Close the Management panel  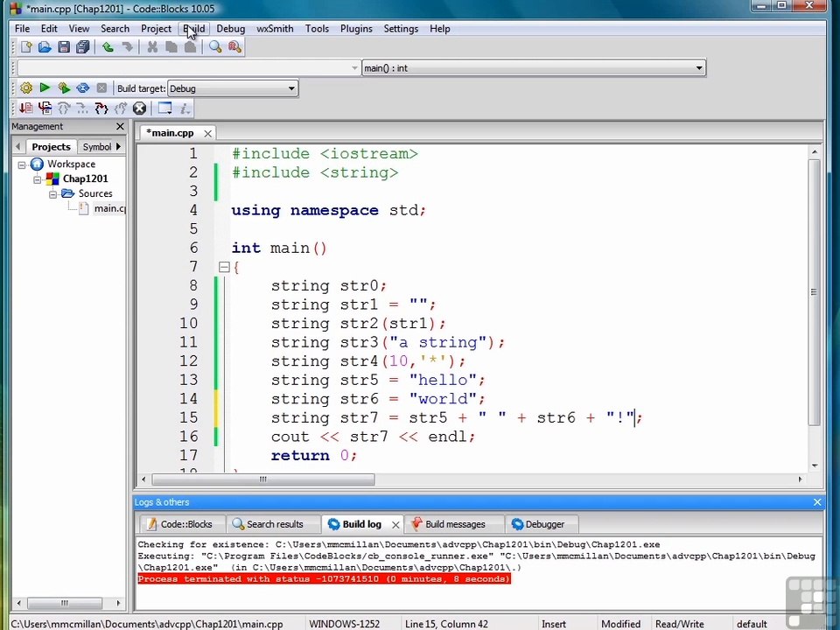tap(120, 126)
